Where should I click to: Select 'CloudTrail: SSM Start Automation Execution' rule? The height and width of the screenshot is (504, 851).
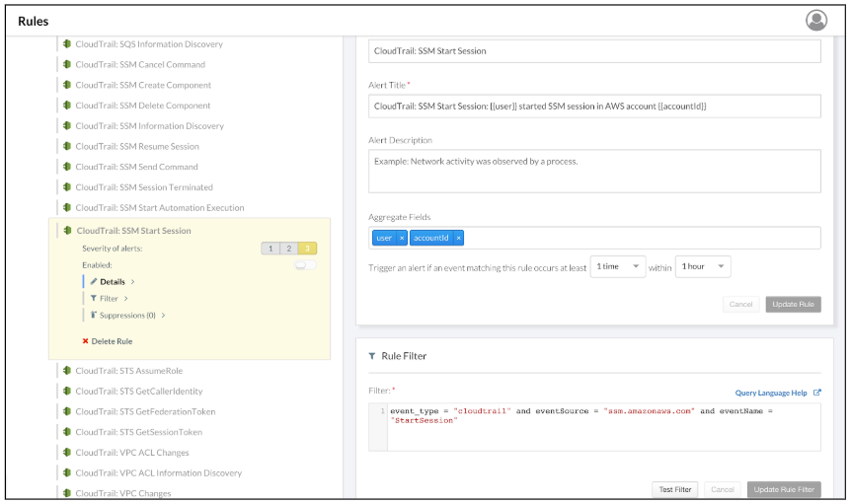(x=160, y=208)
